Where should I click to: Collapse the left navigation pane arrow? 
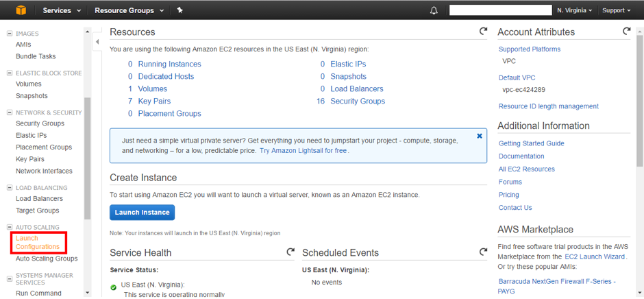pos(97,42)
